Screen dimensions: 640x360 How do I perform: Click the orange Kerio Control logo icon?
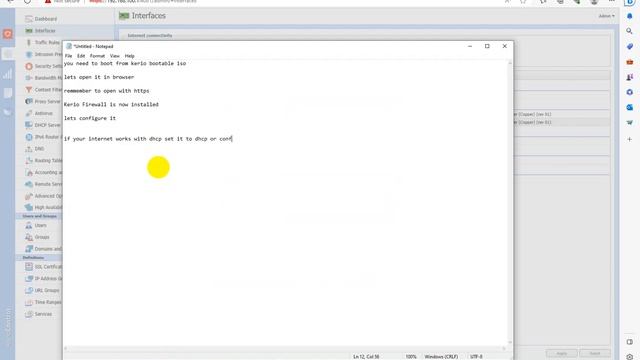click(x=8, y=34)
